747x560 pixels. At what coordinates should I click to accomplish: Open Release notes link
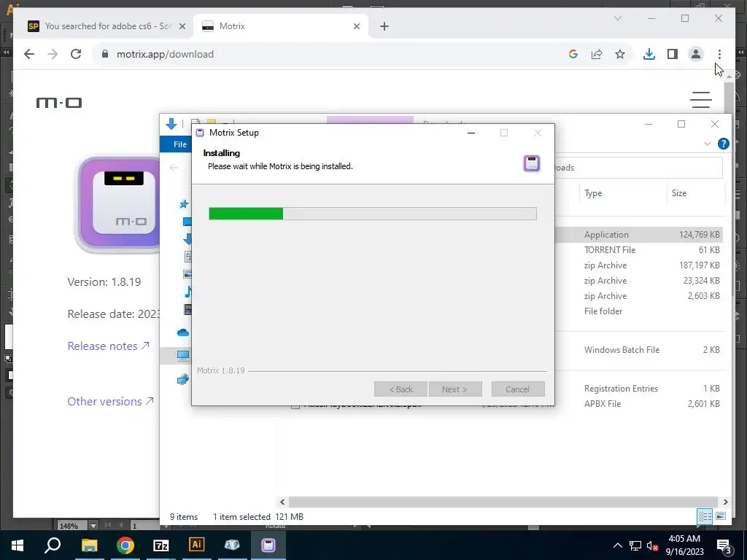pos(108,346)
